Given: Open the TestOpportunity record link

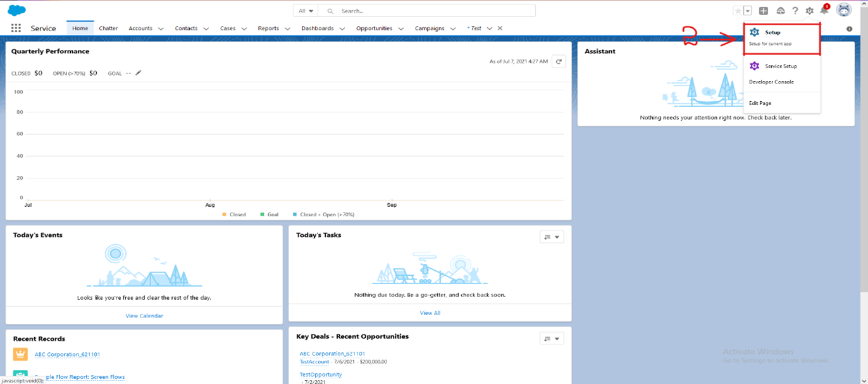Looking at the screenshot, I should (x=320, y=374).
